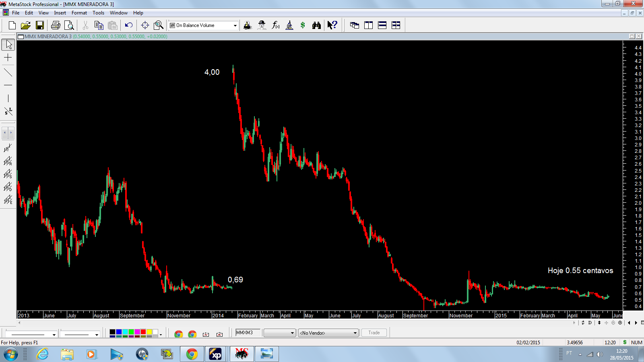The image size is (644, 362).
Task: Open Print Preview icon
Action: [x=69, y=25]
